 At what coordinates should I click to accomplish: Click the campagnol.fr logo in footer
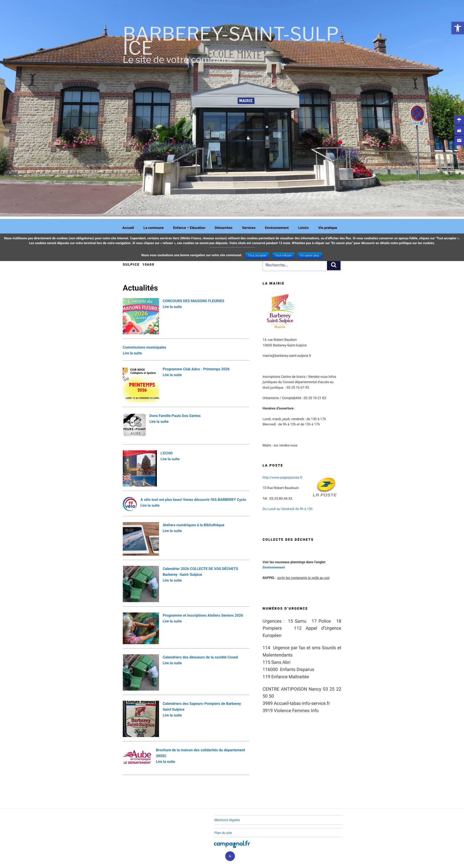pyautogui.click(x=232, y=844)
